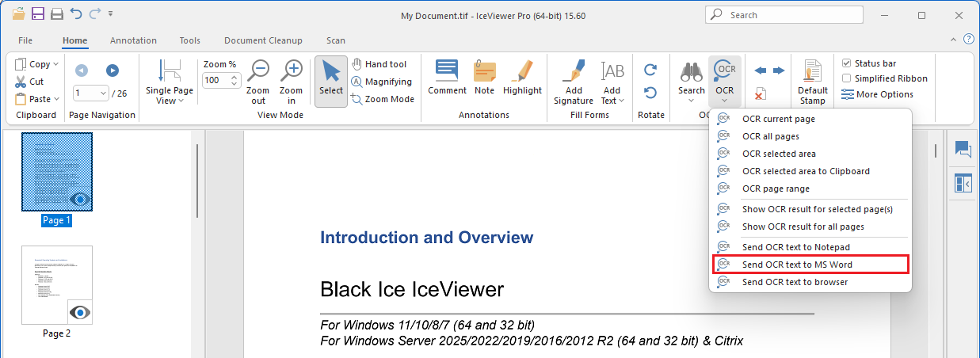
Task: Go to the next page arrow
Action: pos(112,70)
